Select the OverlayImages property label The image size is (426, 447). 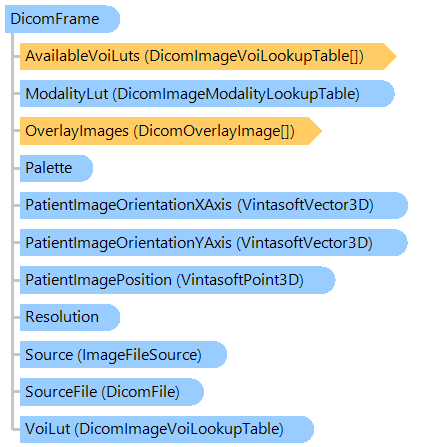point(77,131)
